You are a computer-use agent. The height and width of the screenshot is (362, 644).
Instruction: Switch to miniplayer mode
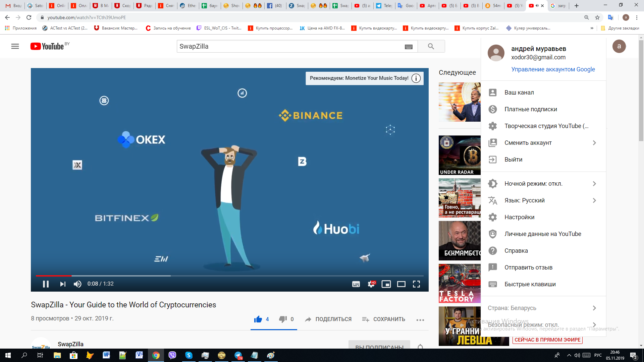386,284
